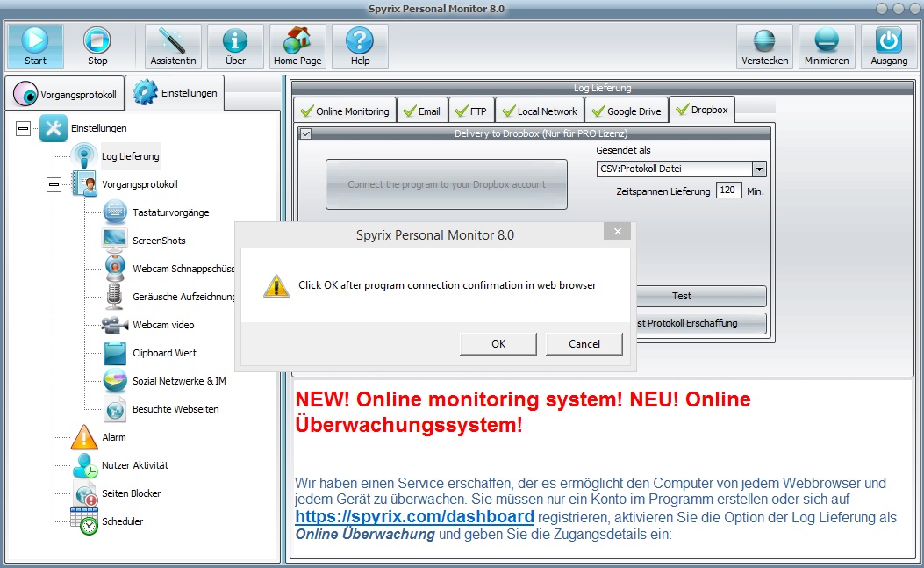Select the Tastaturvorgänge keyboard icon
Viewport: 924px width, 568px height.
(115, 212)
